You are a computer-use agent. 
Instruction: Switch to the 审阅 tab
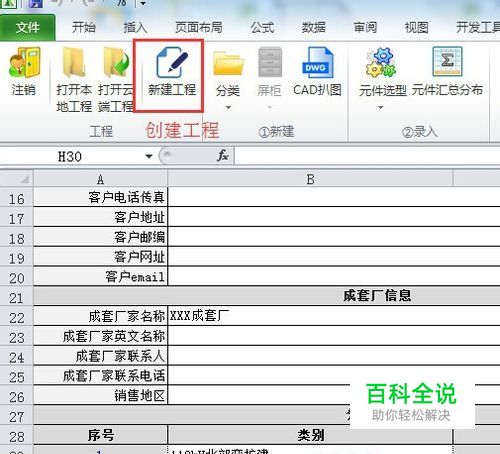click(x=365, y=27)
